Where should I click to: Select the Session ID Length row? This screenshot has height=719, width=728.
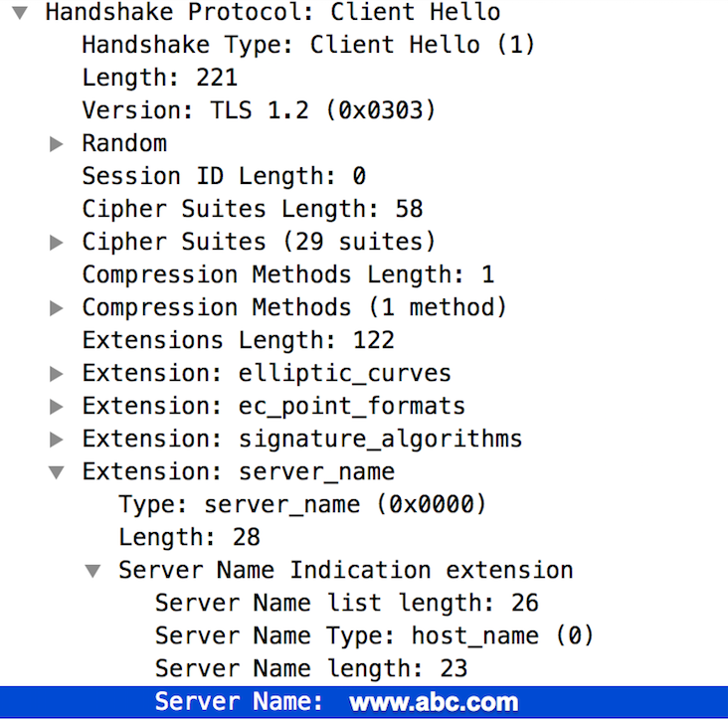pos(223,176)
